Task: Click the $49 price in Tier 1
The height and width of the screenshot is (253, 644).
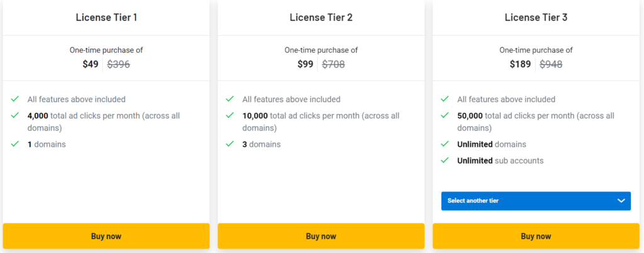Action: [91, 64]
